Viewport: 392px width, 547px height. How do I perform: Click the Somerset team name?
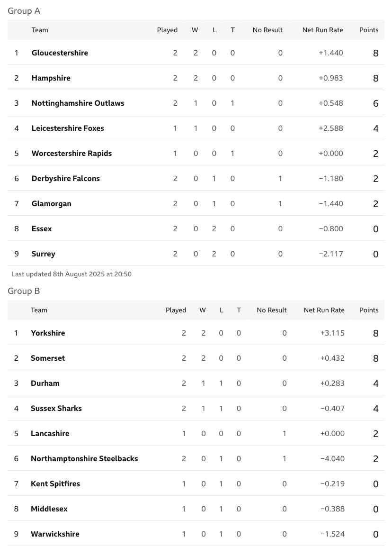click(x=48, y=358)
